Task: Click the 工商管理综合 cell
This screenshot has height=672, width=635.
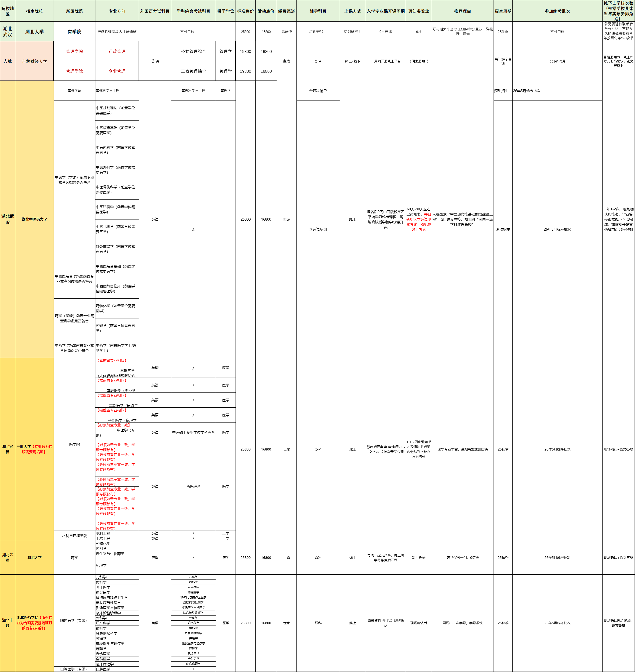Action: [x=193, y=71]
